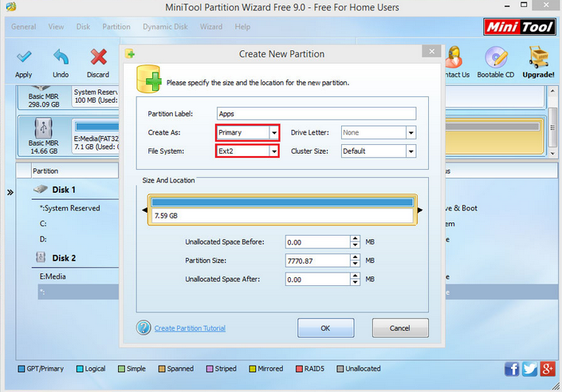The height and width of the screenshot is (392, 562).
Task: Open the Google Plus social icon
Action: point(547,369)
